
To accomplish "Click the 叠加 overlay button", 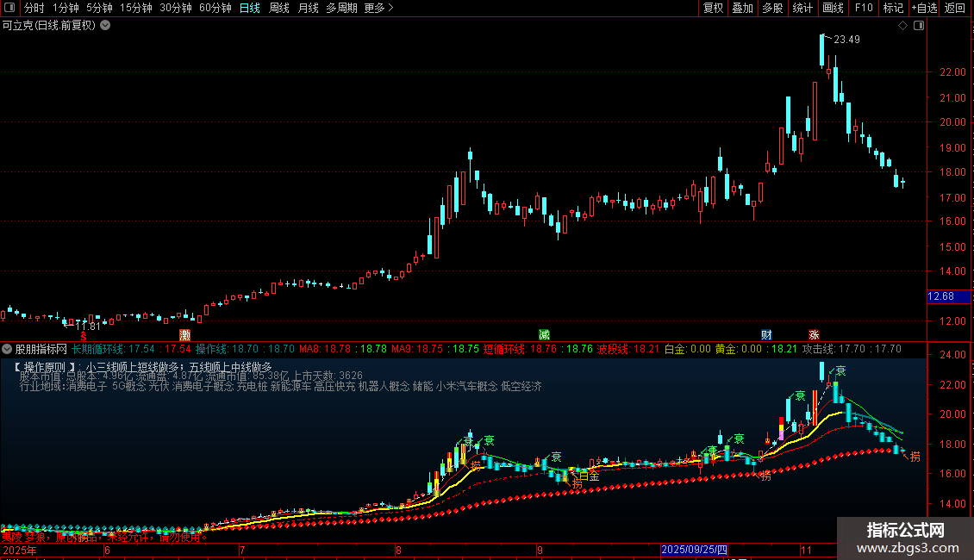I will [742, 8].
